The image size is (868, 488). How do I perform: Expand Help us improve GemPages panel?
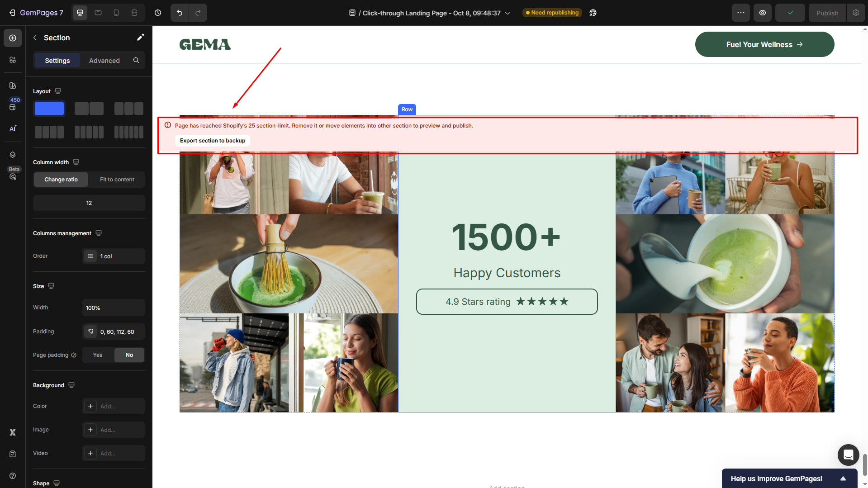click(843, 479)
